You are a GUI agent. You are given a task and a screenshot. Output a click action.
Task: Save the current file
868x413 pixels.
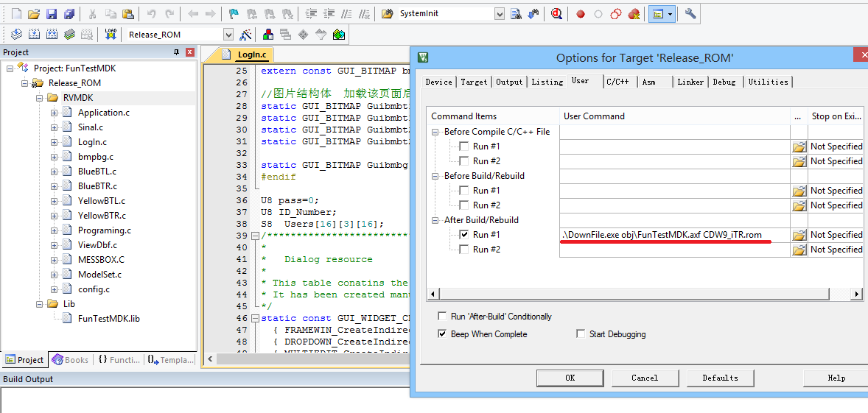click(x=52, y=14)
